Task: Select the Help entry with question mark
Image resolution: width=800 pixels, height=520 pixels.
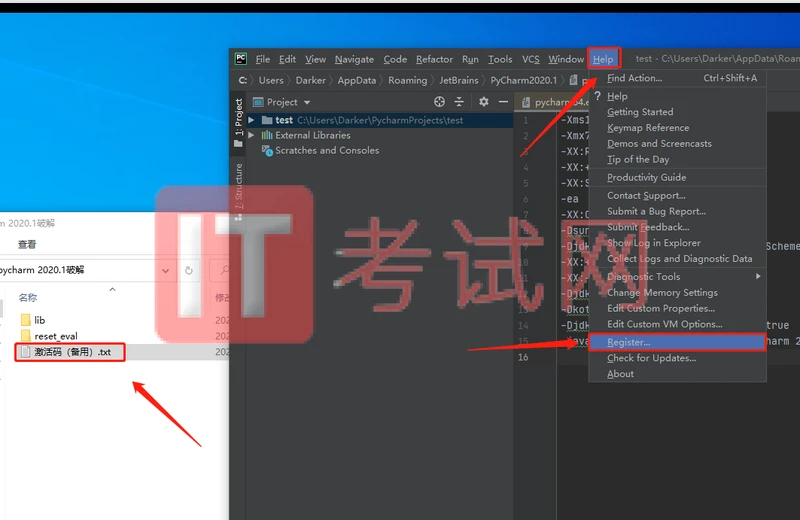Action: coord(678,96)
